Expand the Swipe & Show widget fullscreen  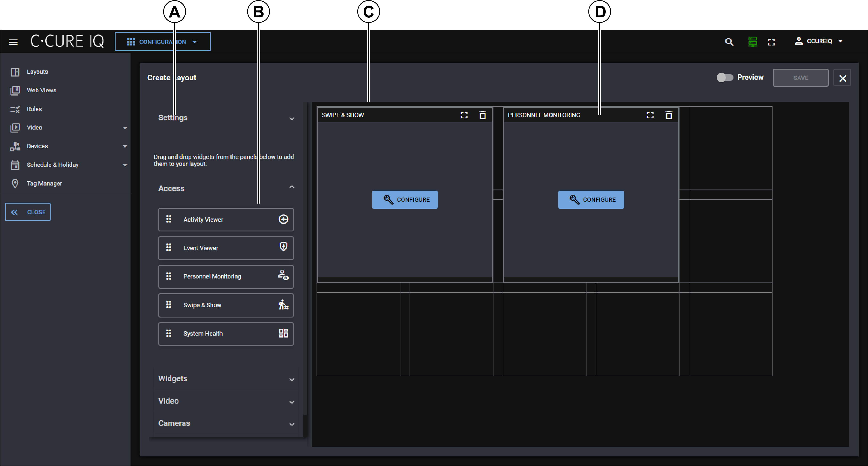click(464, 115)
